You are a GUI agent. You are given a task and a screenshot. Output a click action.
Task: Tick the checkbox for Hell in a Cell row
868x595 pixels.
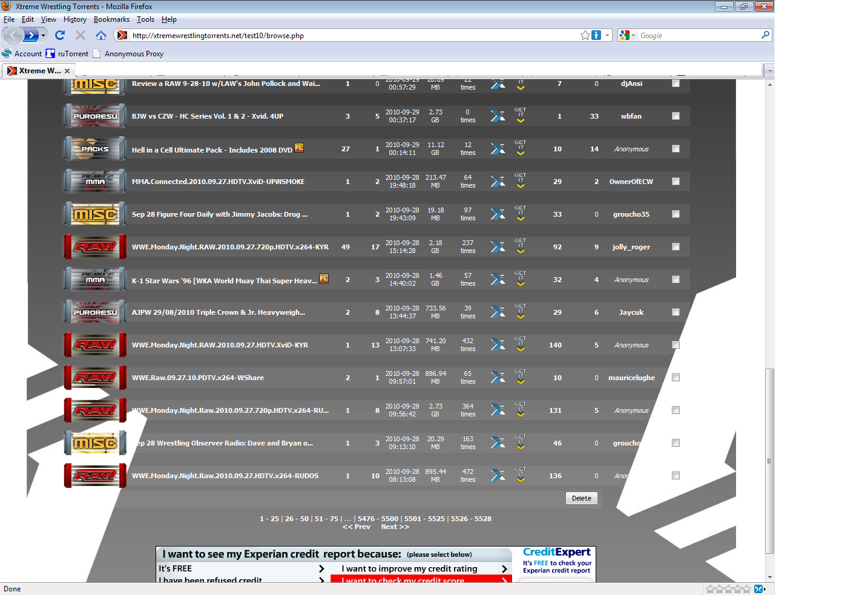pos(676,149)
